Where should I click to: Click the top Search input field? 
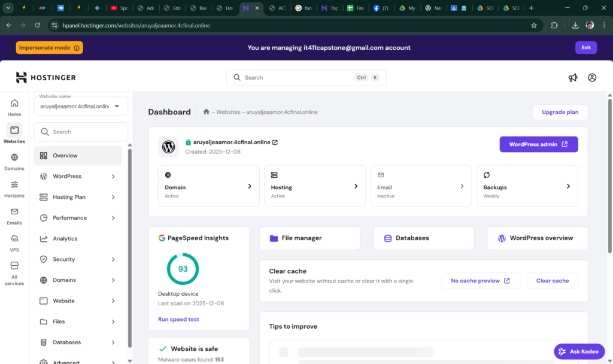(298, 78)
